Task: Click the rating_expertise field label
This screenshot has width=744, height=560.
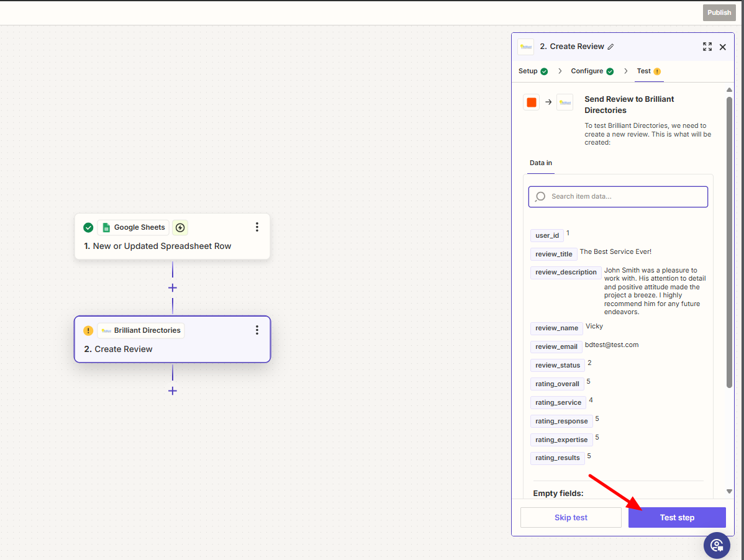Action: (x=561, y=440)
